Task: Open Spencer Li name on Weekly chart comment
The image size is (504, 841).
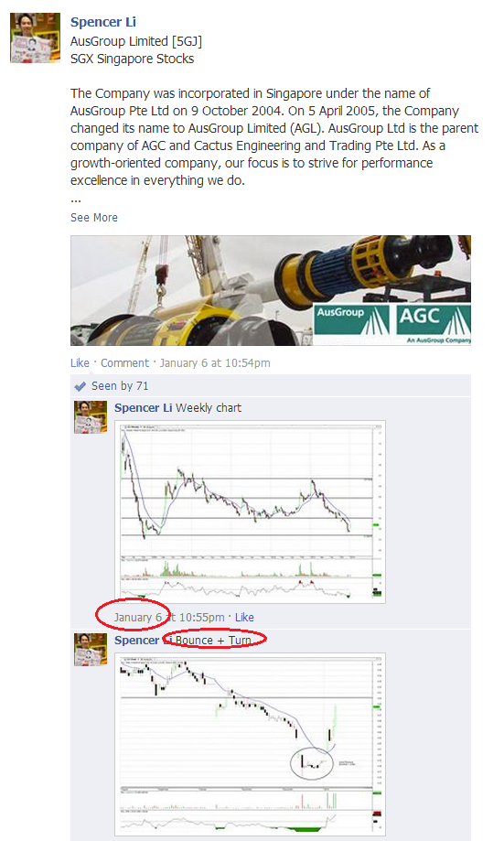Action: point(144,407)
